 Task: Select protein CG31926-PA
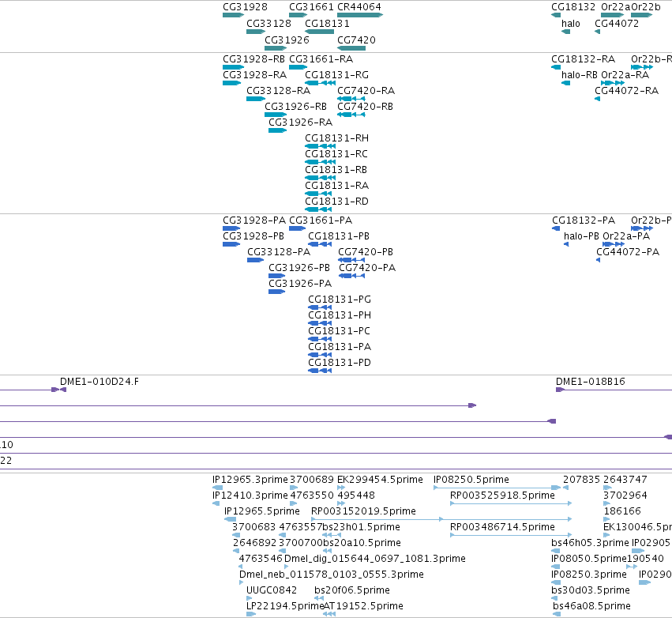click(277, 292)
